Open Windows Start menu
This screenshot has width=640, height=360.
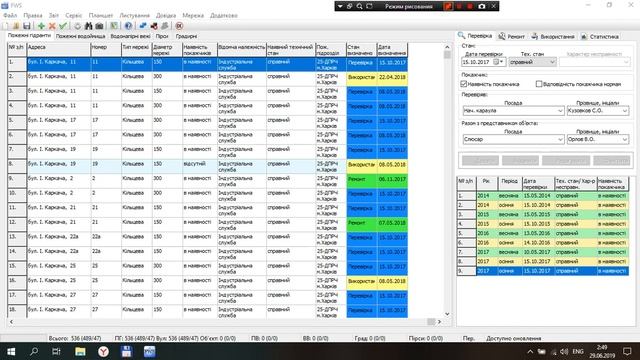point(11,351)
